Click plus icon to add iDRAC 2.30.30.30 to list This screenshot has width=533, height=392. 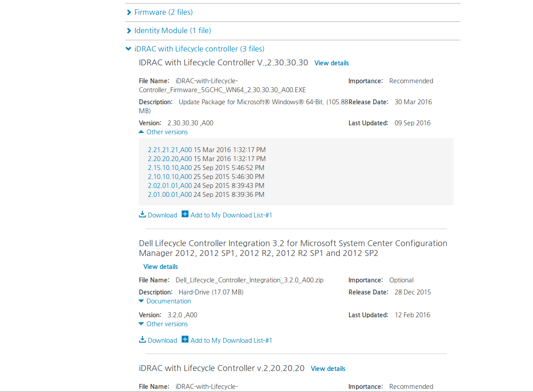point(185,214)
